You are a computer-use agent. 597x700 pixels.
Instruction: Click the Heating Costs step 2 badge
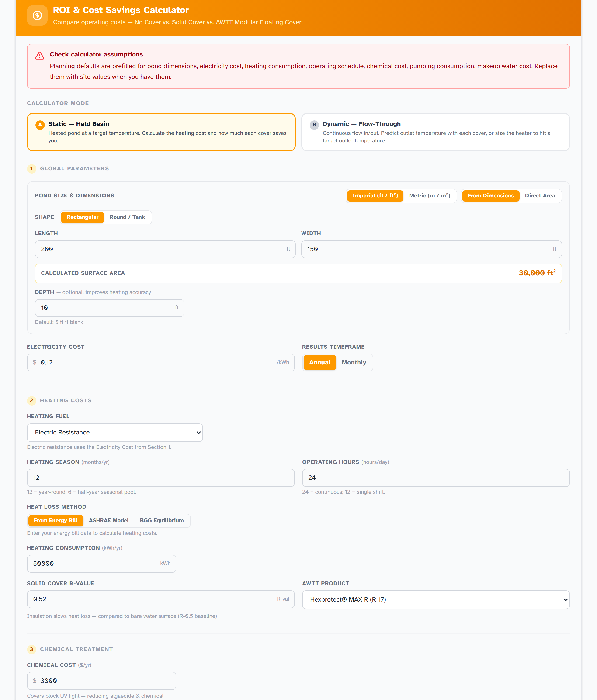pyautogui.click(x=31, y=400)
